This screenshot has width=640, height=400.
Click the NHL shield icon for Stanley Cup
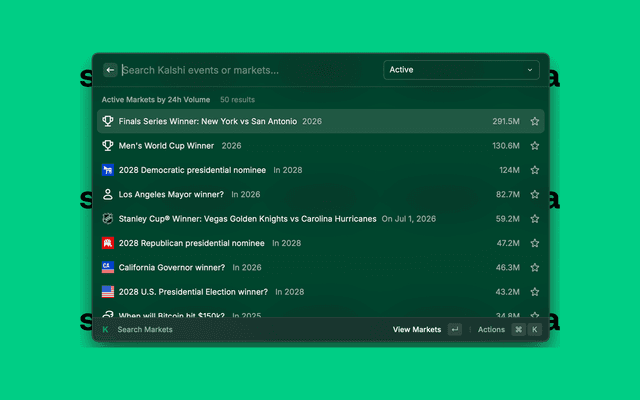[x=108, y=219]
